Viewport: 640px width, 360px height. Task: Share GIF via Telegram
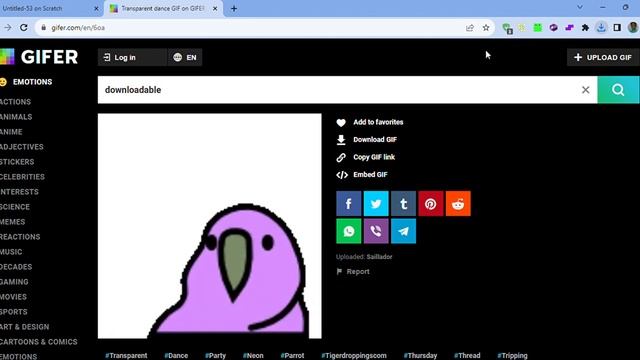[403, 231]
